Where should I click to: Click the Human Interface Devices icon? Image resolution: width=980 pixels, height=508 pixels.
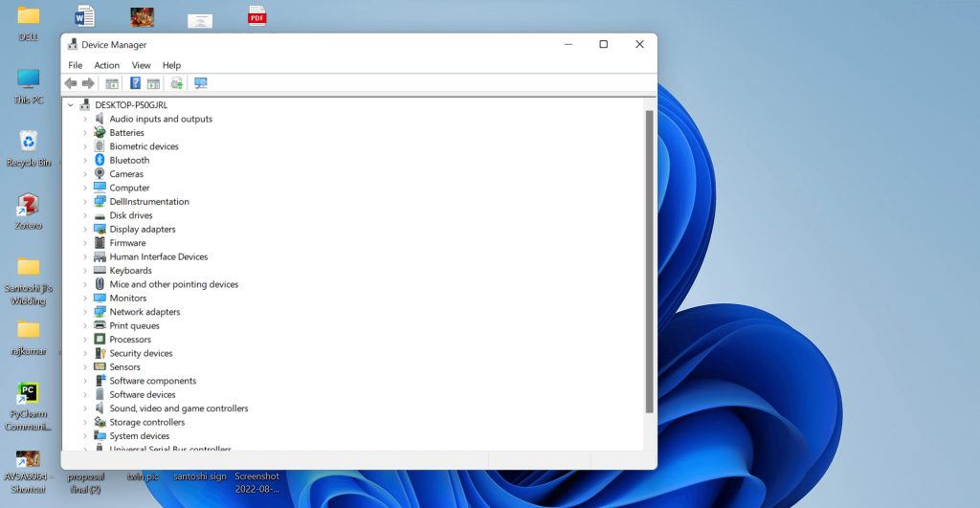click(x=100, y=256)
